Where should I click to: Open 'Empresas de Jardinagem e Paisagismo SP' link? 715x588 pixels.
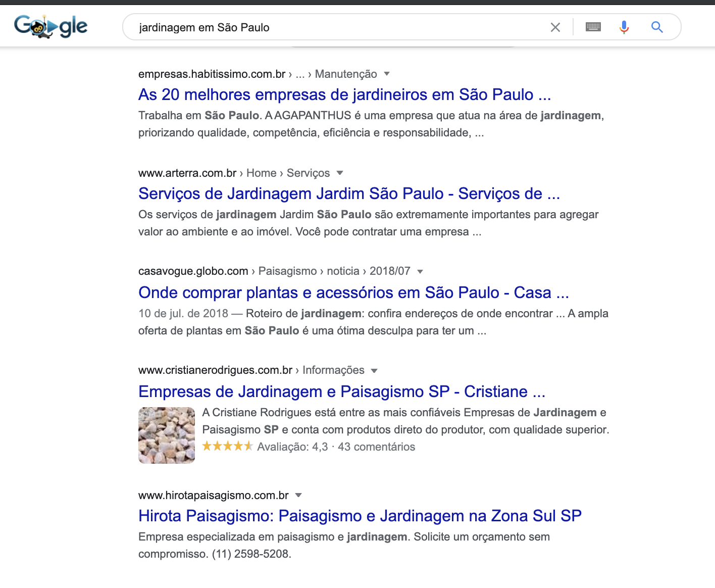(342, 391)
